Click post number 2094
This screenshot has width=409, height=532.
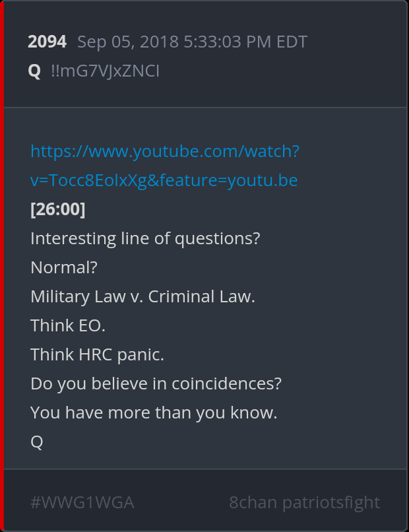click(x=47, y=42)
